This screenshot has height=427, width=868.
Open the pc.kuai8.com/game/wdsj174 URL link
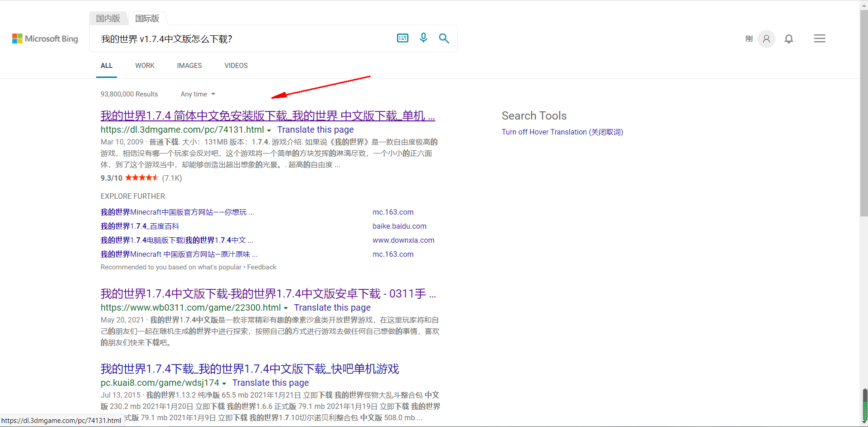point(160,383)
